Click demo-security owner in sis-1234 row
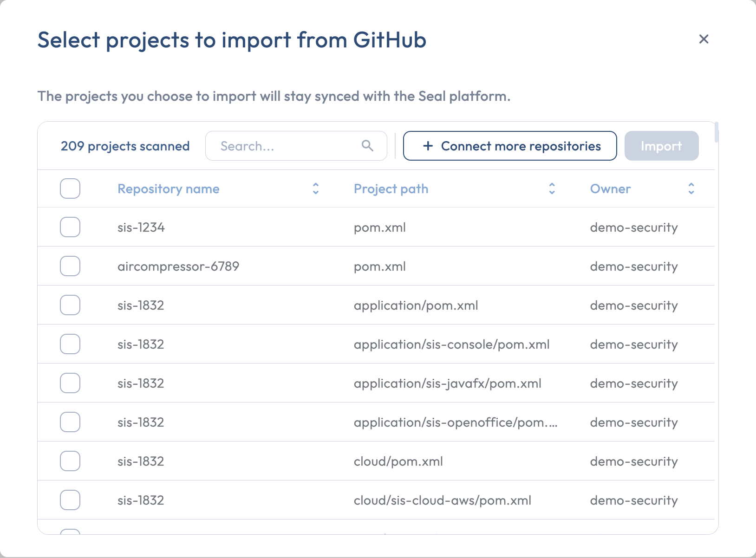The width and height of the screenshot is (756, 558). (634, 227)
